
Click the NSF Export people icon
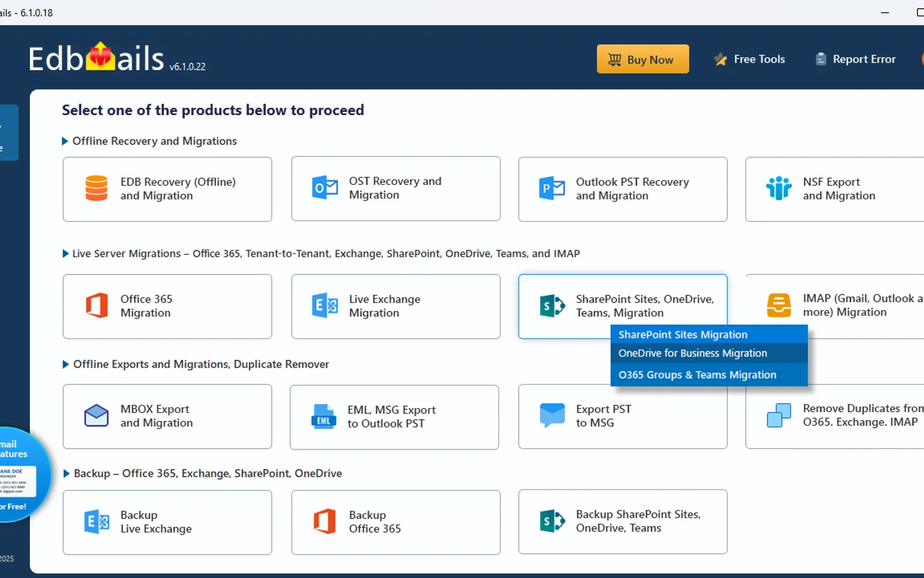click(x=778, y=188)
